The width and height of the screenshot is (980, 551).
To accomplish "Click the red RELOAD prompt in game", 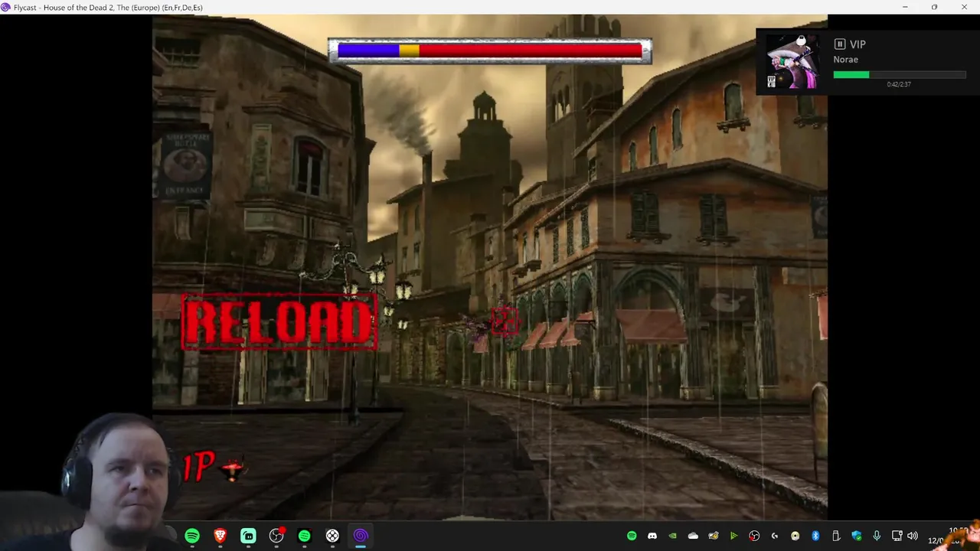I will (279, 322).
